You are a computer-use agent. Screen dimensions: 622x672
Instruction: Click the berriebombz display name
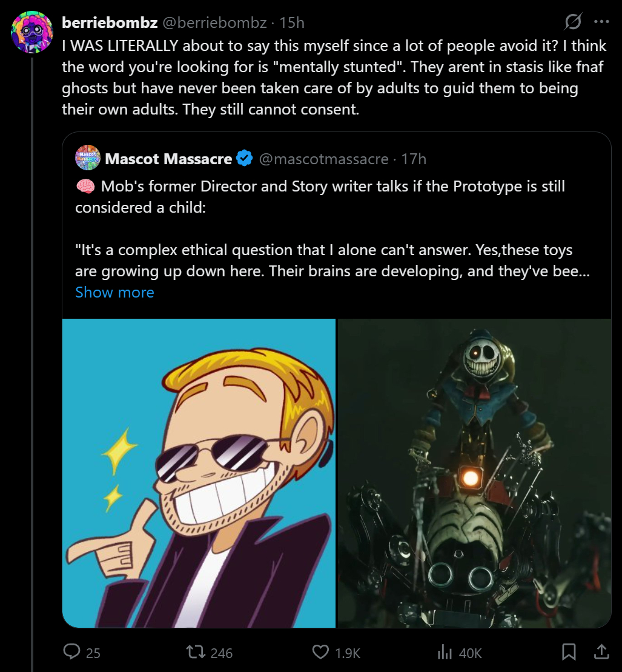coord(110,23)
